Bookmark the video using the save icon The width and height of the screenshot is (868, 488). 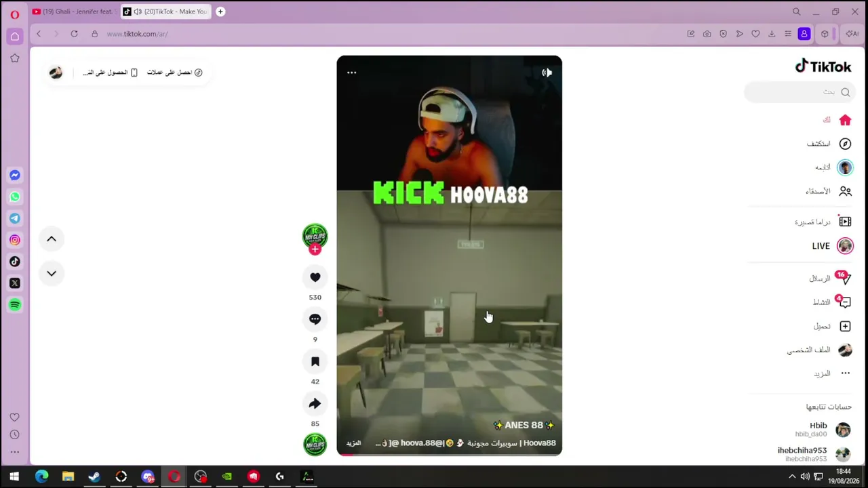(x=315, y=362)
